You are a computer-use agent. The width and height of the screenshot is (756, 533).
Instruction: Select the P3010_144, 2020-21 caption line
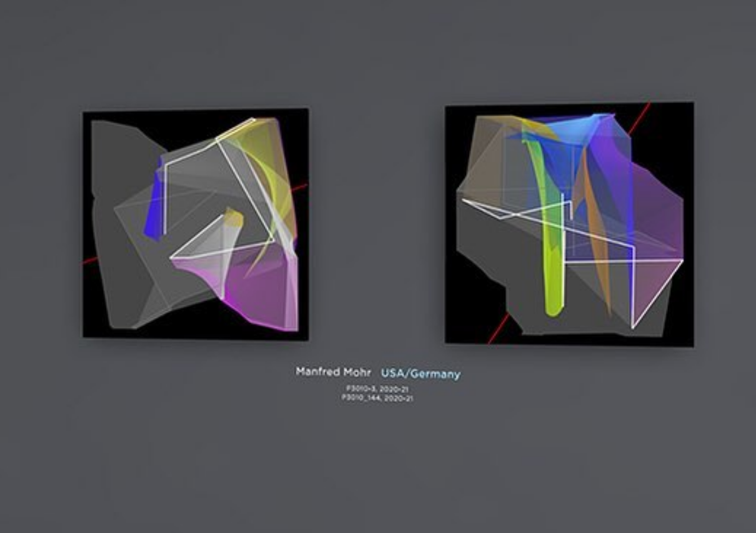[x=377, y=397]
